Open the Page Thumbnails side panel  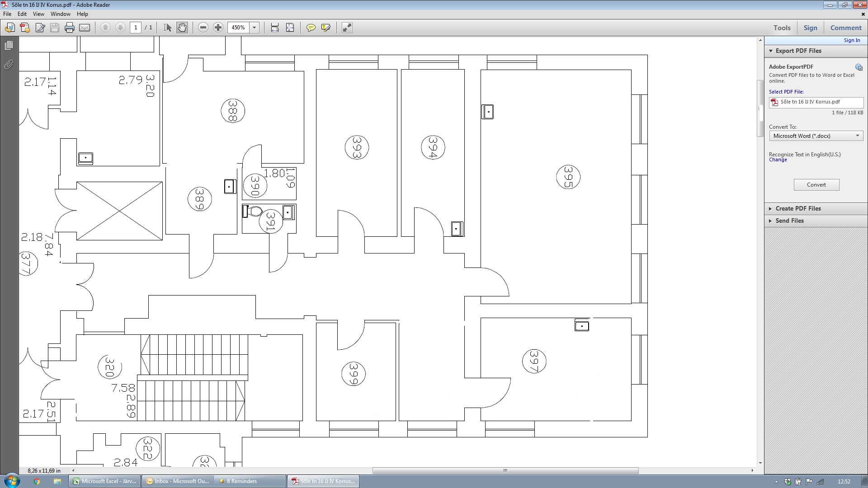click(9, 46)
